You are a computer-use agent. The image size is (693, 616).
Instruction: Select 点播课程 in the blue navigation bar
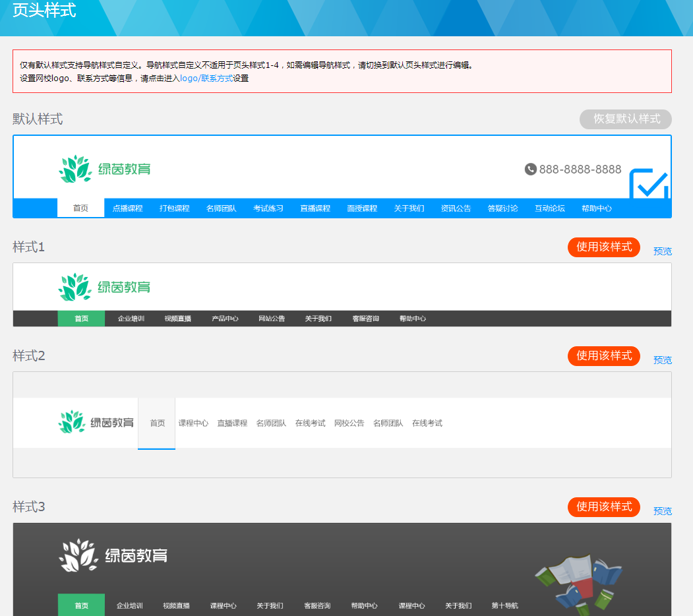127,208
